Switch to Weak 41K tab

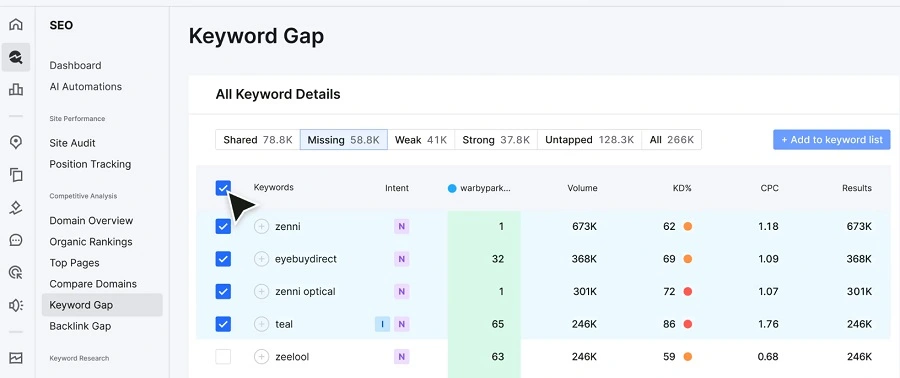pyautogui.click(x=421, y=139)
